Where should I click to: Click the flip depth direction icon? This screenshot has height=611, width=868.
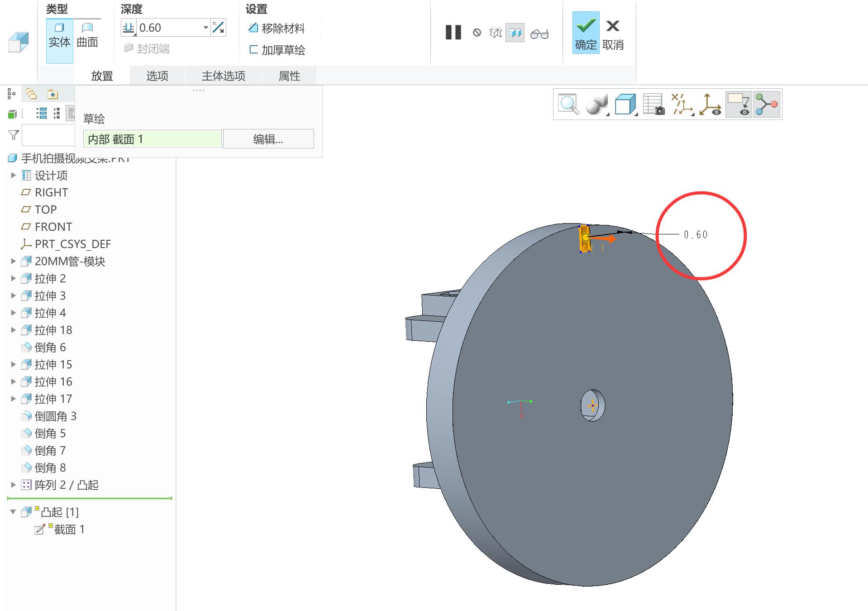(x=218, y=28)
